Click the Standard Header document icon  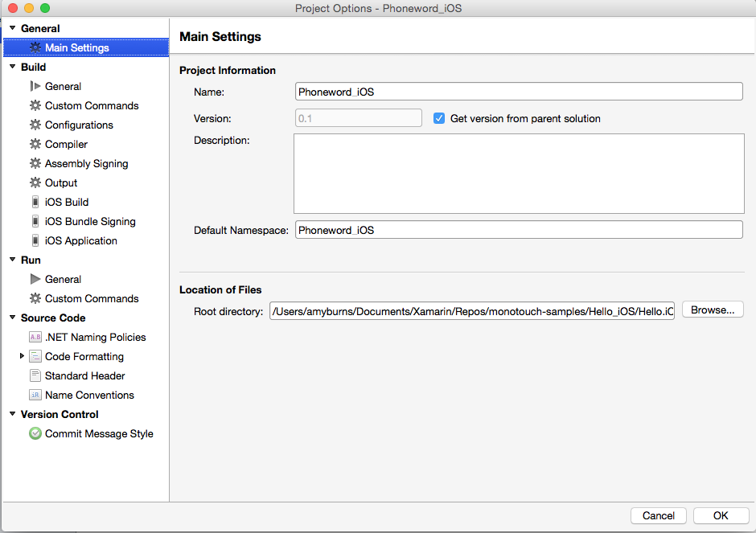[x=35, y=375]
